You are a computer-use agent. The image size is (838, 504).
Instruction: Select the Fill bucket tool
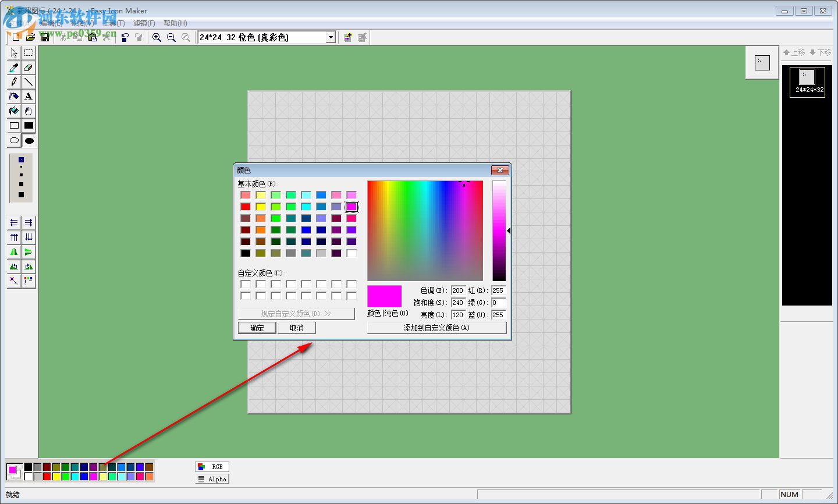[x=13, y=111]
